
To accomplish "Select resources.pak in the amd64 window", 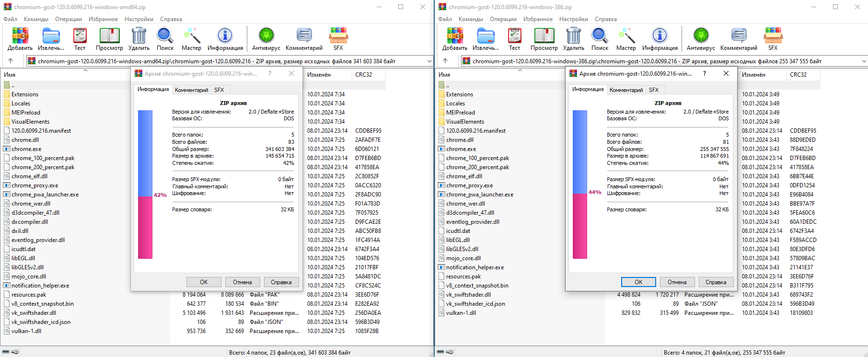I will pos(29,295).
